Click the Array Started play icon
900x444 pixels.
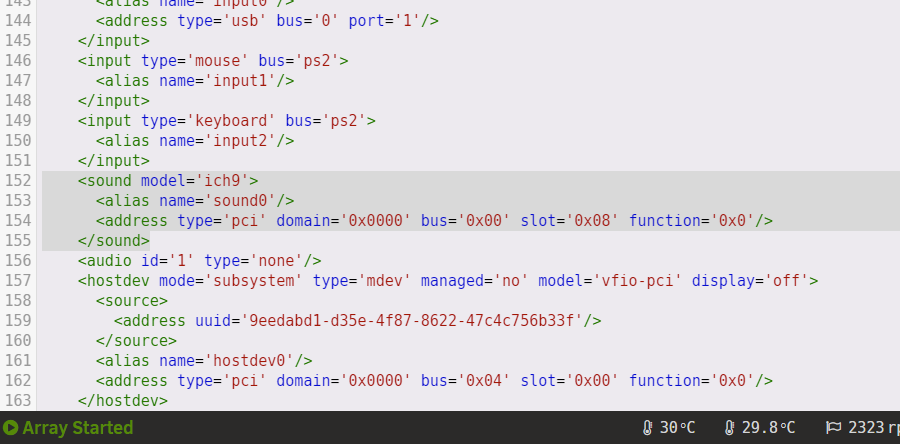click(x=10, y=428)
